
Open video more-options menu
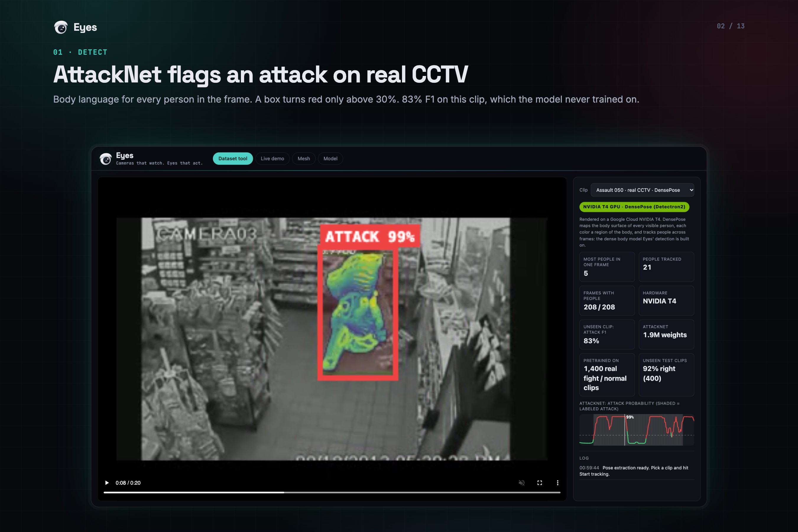click(x=557, y=483)
